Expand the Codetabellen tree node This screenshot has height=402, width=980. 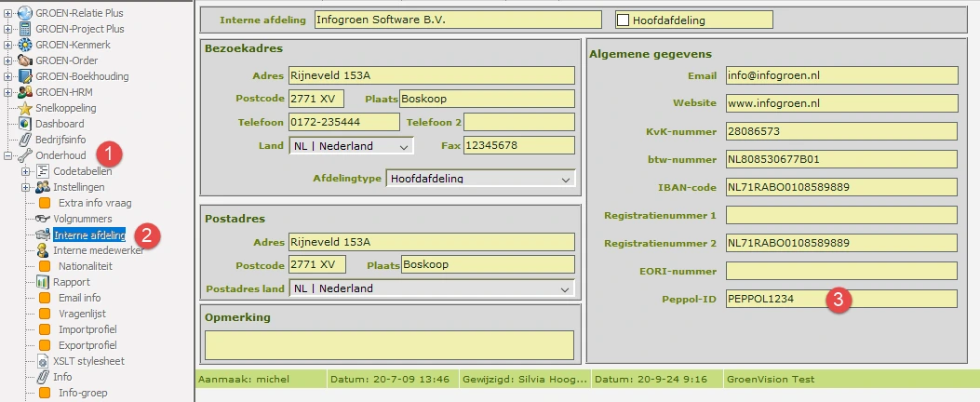pos(25,171)
